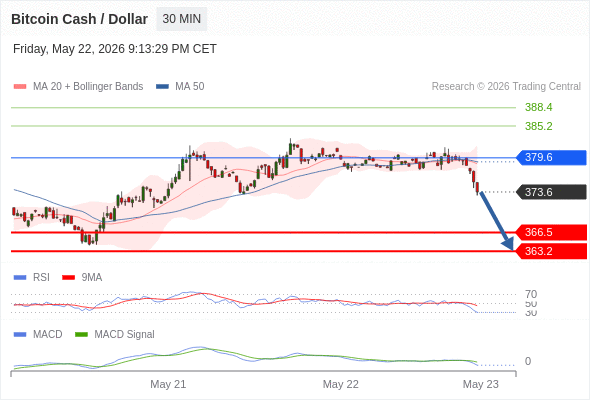This screenshot has height=400, width=590.
Task: Click the MA 50 blue legend swatch
Action: [x=162, y=87]
